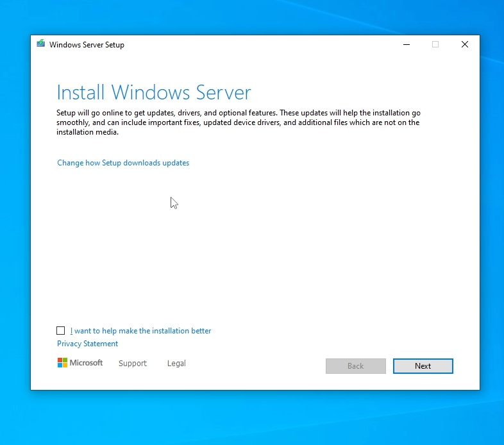Screen dimensions: 504x445
Task: Enable help make the installation better checkbox
Action: click(60, 330)
